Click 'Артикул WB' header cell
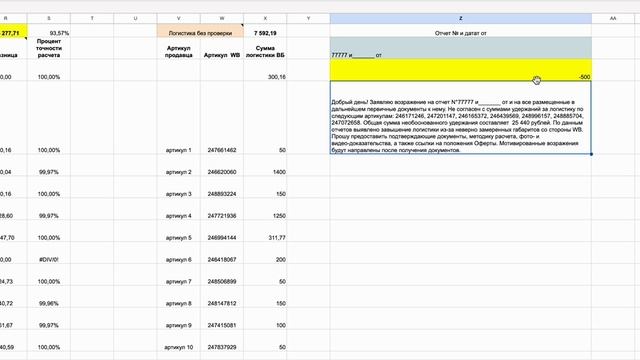This screenshot has height=360, width=640. 222,48
